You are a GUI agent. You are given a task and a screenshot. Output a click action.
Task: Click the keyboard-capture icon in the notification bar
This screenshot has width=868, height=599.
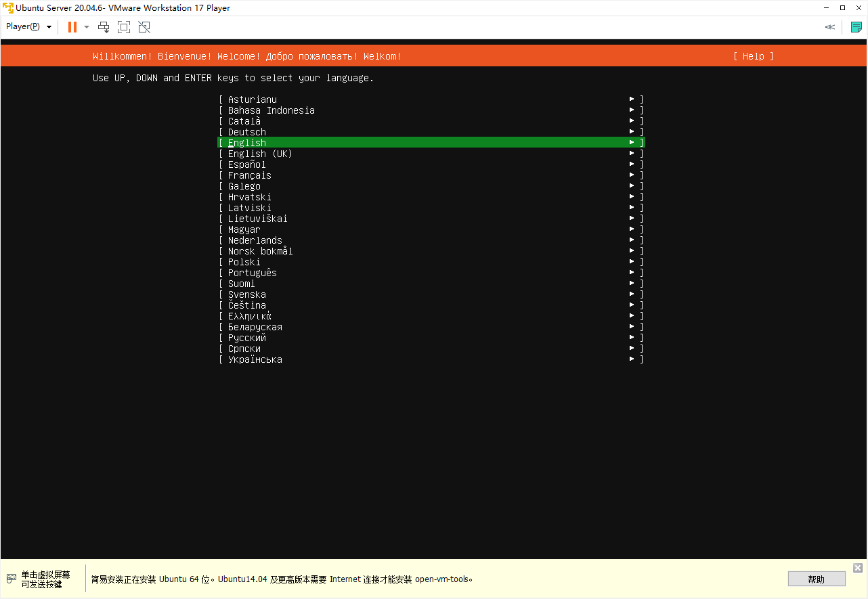[x=11, y=579]
